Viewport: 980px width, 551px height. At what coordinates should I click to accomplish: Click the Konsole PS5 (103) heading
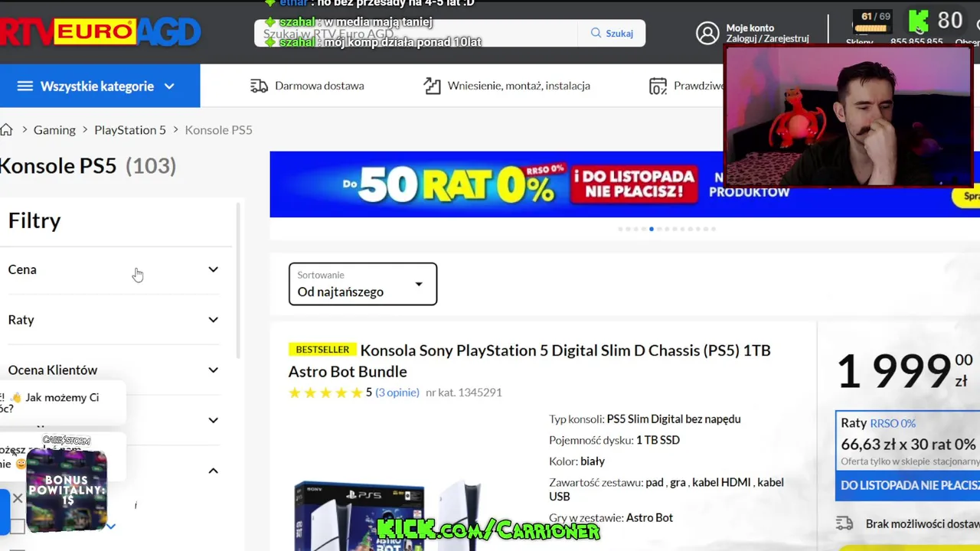pyautogui.click(x=88, y=166)
